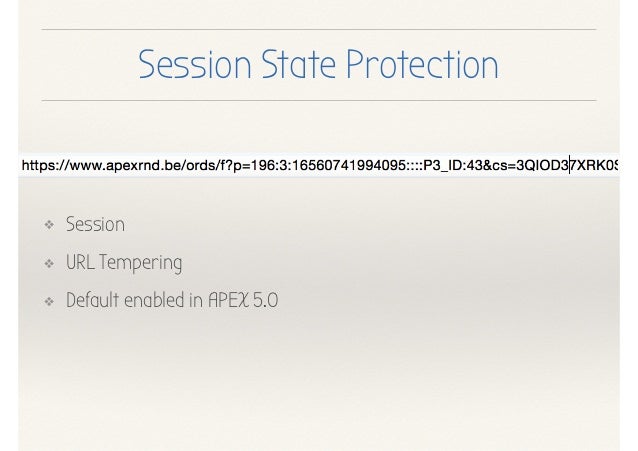Click the Session bullet text
The image size is (638, 451).
[x=95, y=224]
